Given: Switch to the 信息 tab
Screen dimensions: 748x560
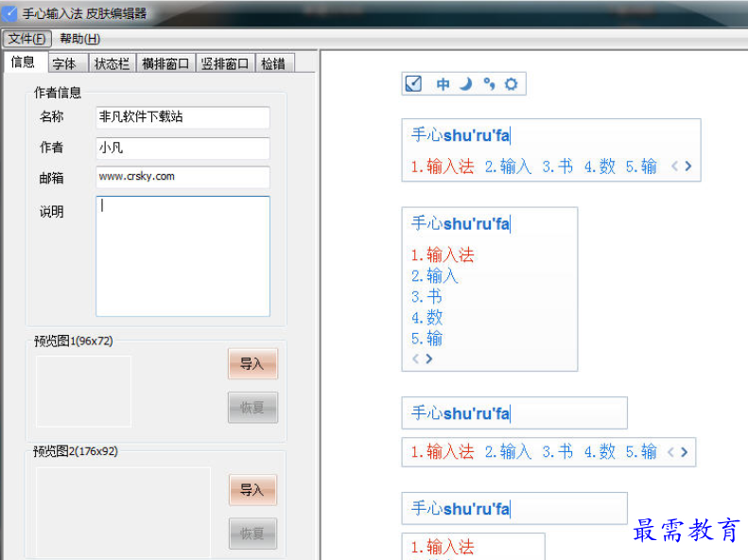Looking at the screenshot, I should (24, 62).
